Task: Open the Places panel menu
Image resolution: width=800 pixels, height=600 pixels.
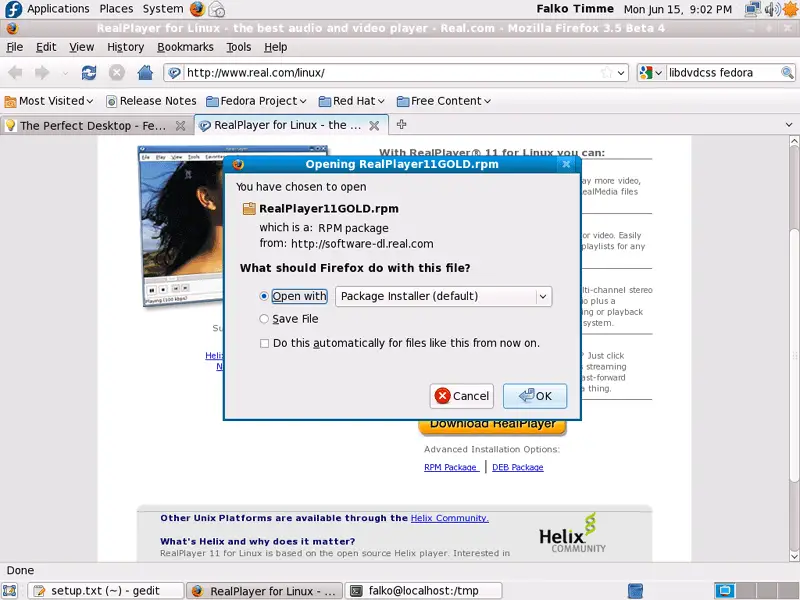Action: (x=116, y=9)
